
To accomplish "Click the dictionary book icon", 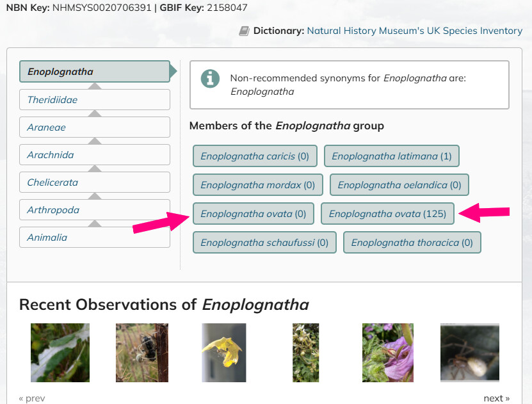I will (244, 31).
